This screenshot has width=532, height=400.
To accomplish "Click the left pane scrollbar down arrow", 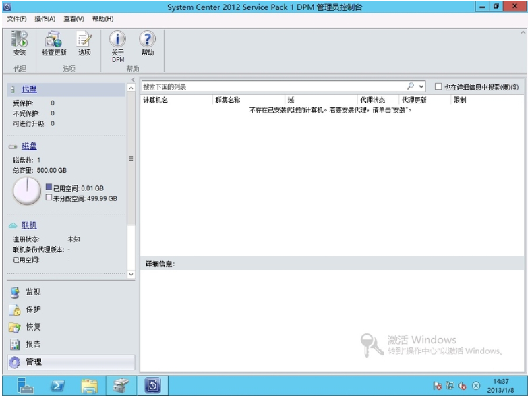I will (x=131, y=275).
